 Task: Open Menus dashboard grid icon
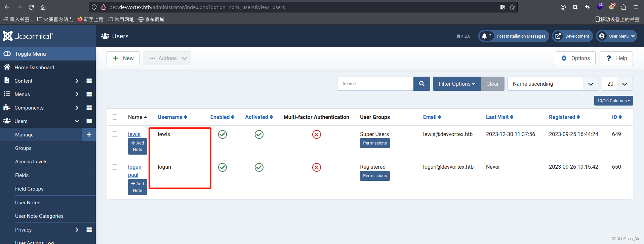[89, 94]
